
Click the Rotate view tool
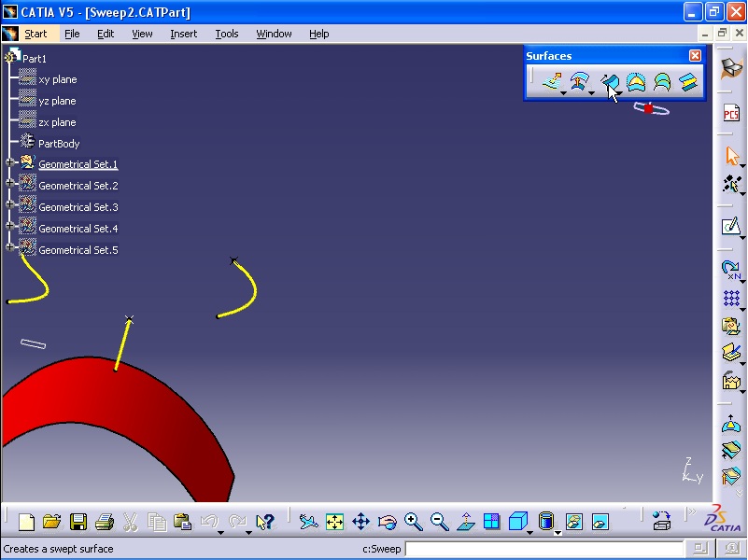[x=388, y=523]
